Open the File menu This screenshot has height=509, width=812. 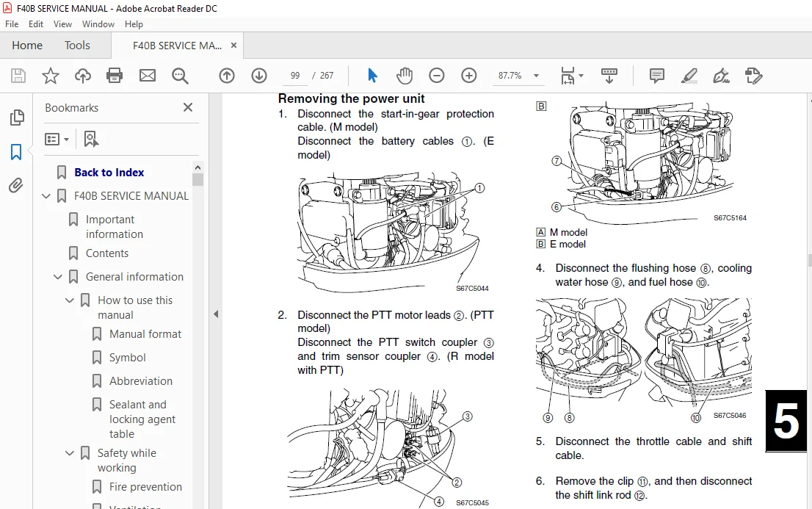12,24
